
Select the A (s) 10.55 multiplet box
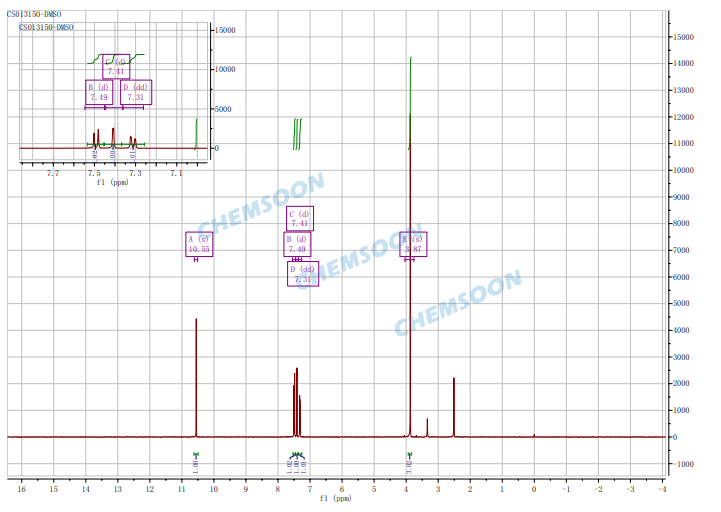pyautogui.click(x=199, y=244)
